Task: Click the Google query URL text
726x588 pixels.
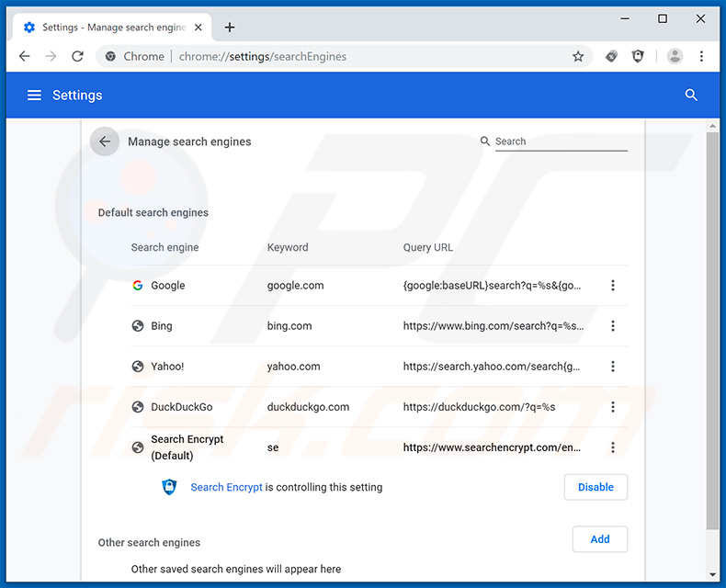Action: pyautogui.click(x=492, y=285)
